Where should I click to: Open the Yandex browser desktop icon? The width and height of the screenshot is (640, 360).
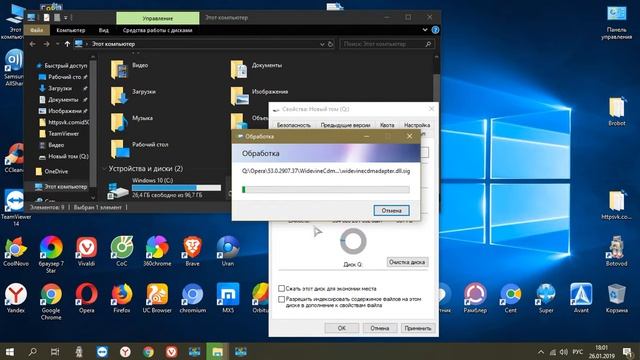click(x=16, y=298)
